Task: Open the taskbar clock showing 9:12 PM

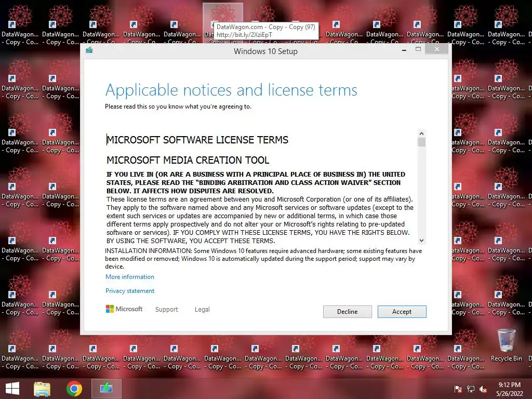Action: point(509,389)
